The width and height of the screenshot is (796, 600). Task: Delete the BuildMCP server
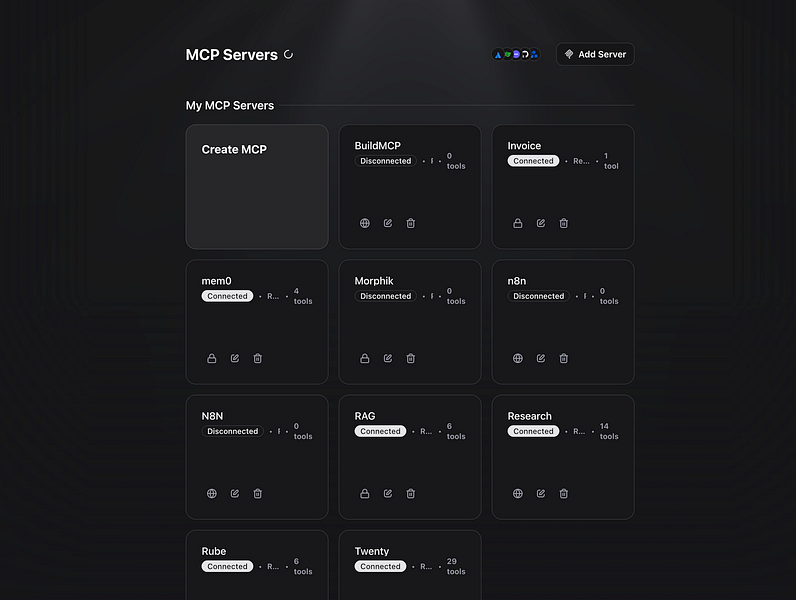(x=411, y=223)
